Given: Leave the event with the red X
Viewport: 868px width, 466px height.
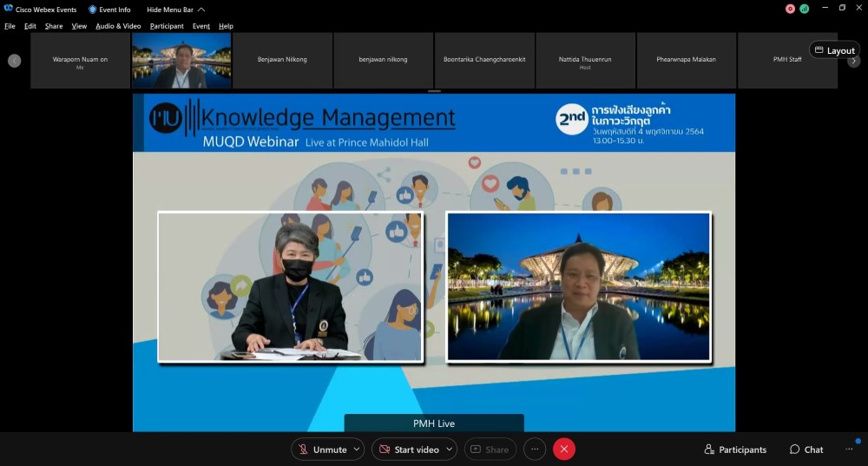Looking at the screenshot, I should [x=564, y=450].
